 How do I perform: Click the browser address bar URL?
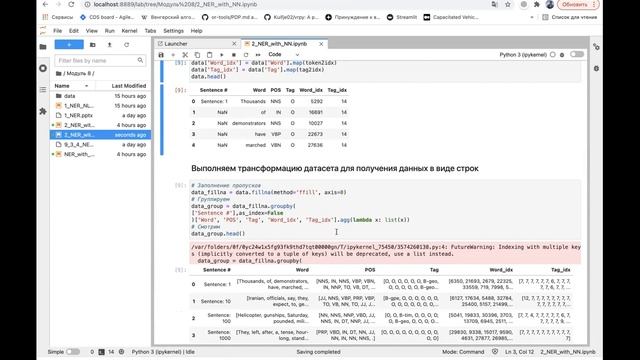pos(176,4)
